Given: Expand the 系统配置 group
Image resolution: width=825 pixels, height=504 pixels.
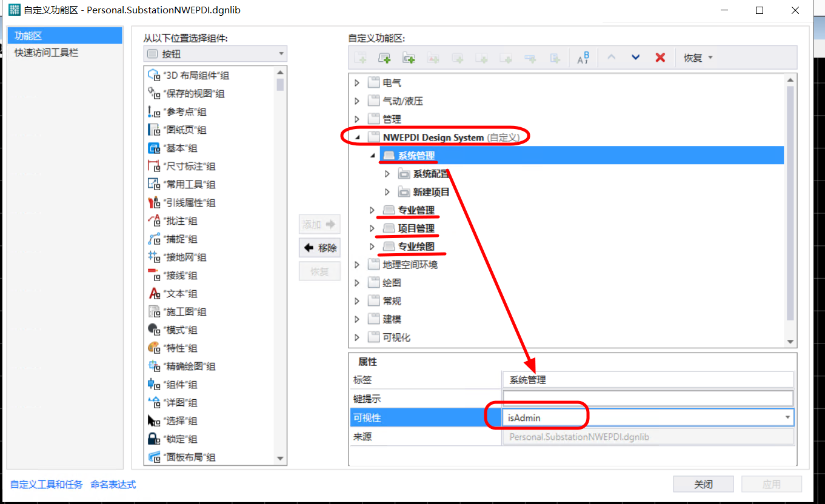Looking at the screenshot, I should (387, 174).
